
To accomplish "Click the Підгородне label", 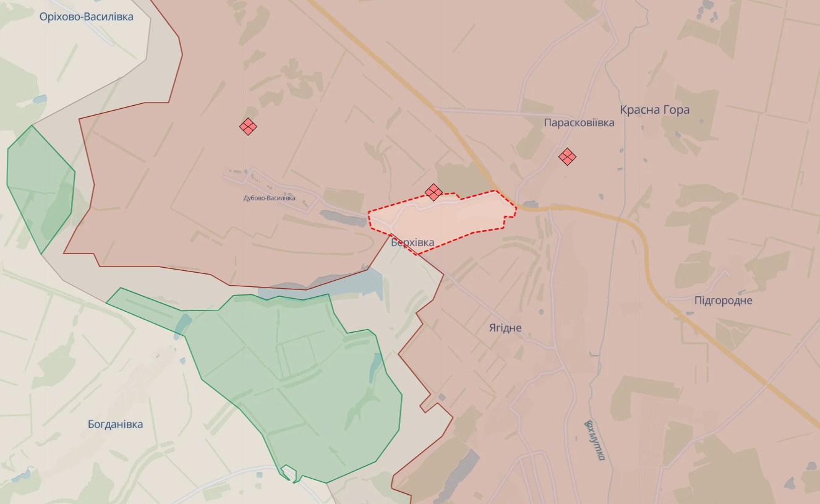I will coord(724,301).
